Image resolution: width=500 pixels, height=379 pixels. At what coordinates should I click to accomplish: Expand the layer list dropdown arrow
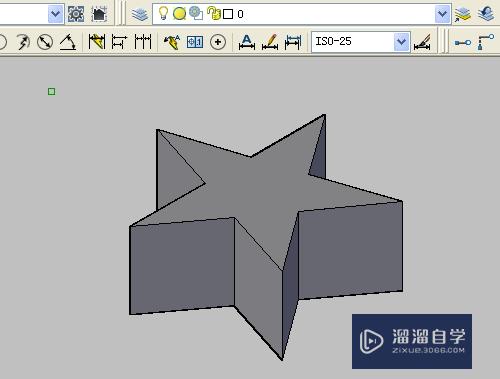443,14
